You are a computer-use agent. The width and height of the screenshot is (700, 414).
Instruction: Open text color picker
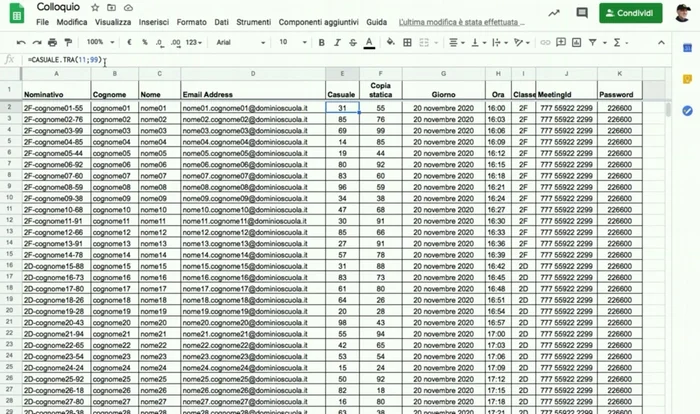[369, 42]
